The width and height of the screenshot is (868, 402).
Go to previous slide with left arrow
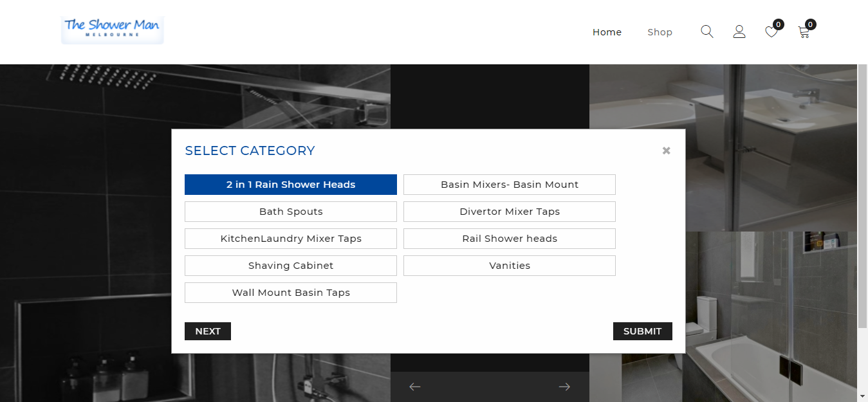pos(415,387)
